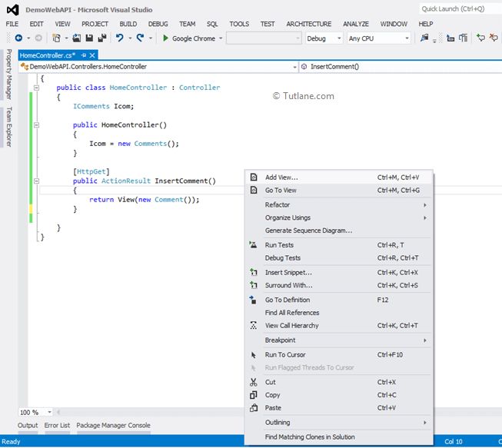Image resolution: width=502 pixels, height=448 pixels.
Task: Switch to the Output tab
Action: tap(28, 426)
